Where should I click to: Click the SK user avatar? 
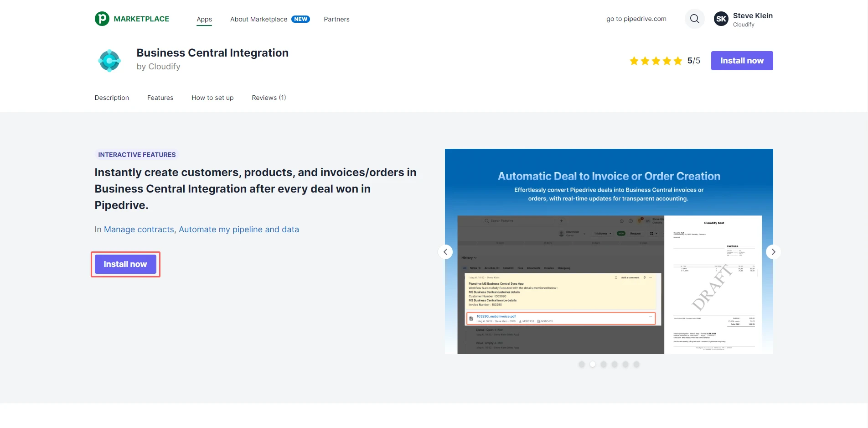coord(721,19)
